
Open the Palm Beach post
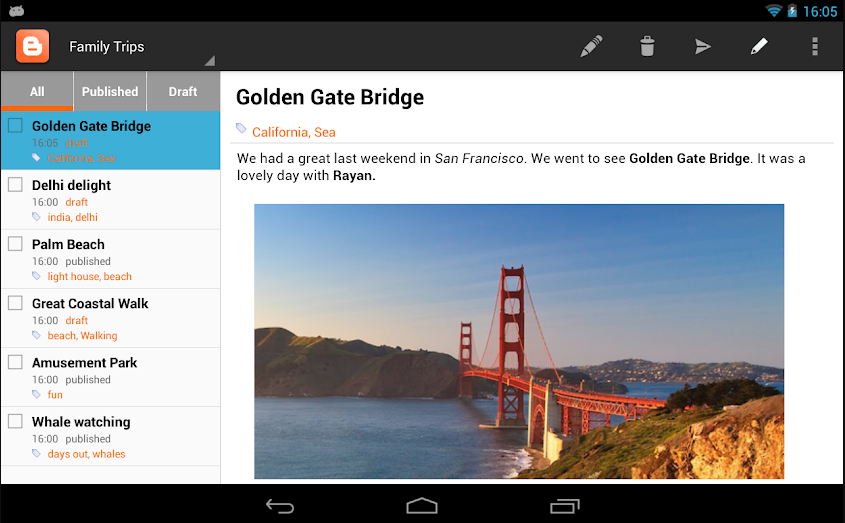click(x=110, y=259)
